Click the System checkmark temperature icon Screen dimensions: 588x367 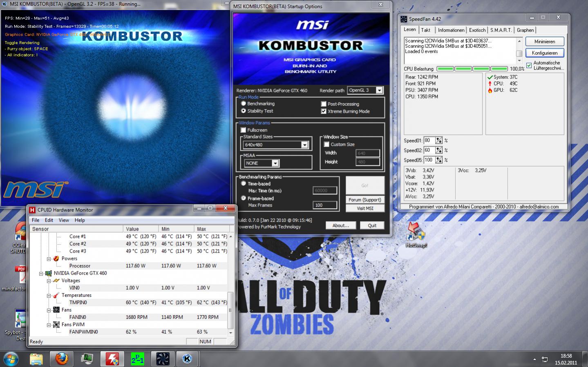490,77
